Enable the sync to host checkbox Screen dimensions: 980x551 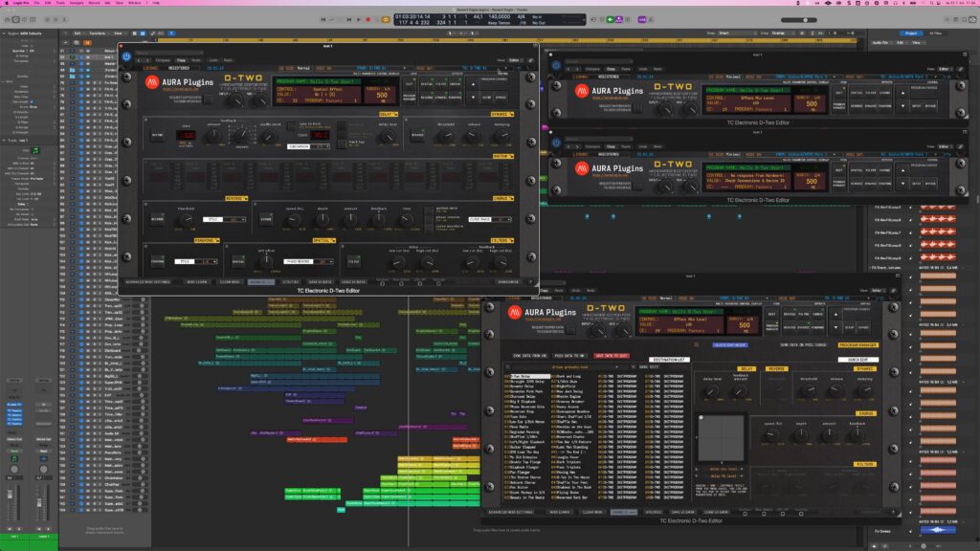292,125
